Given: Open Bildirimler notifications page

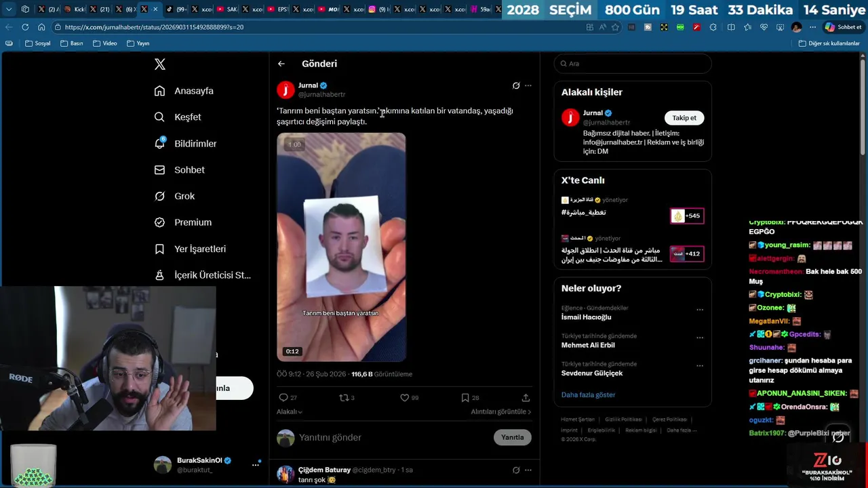Looking at the screenshot, I should [185, 144].
